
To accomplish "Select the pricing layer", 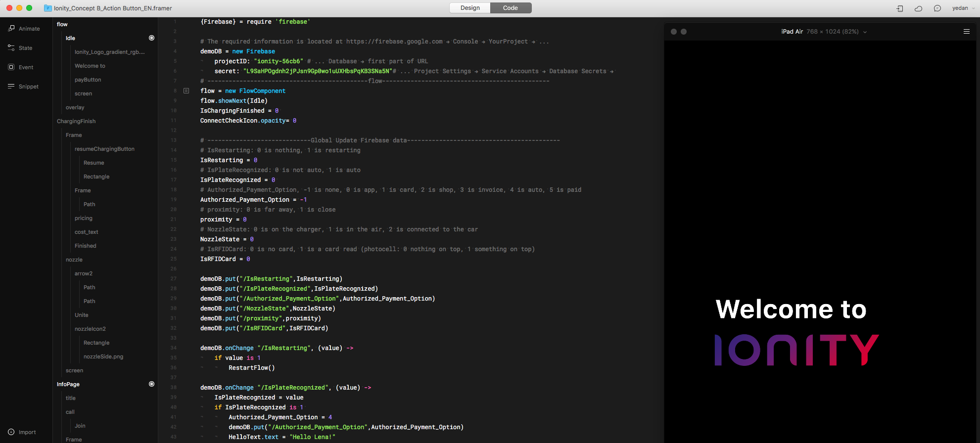I will tap(84, 218).
